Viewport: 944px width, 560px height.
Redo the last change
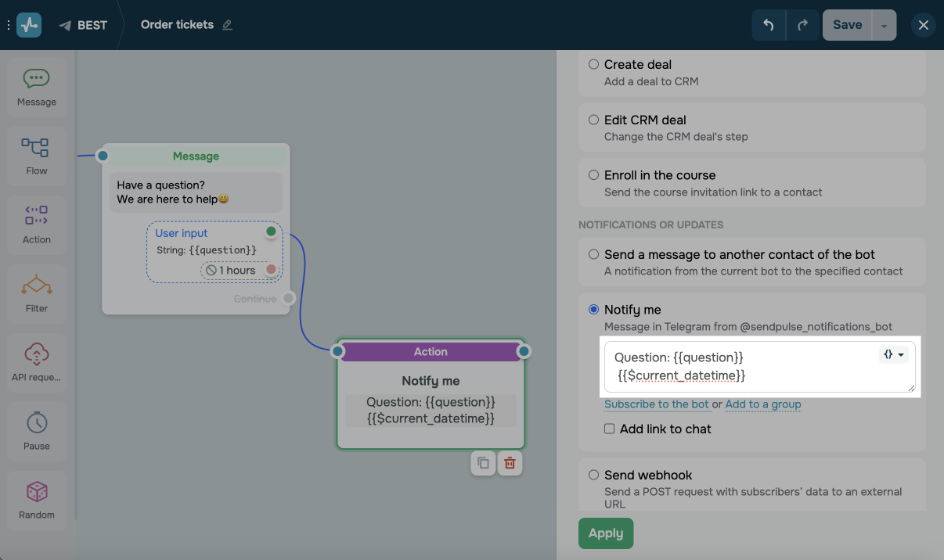point(802,25)
